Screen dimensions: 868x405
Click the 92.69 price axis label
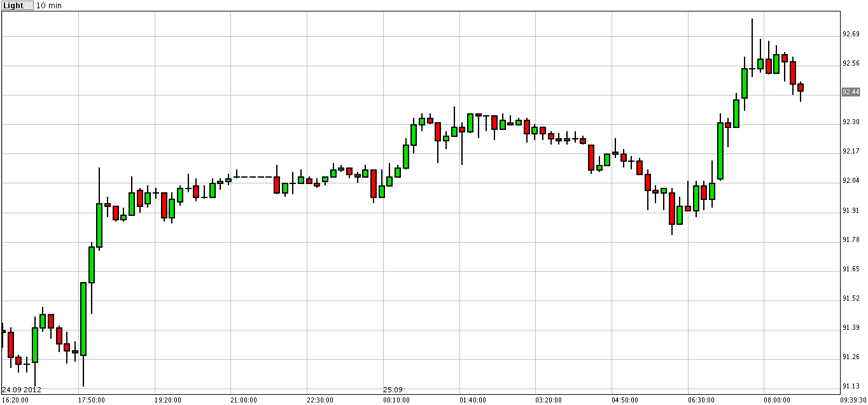tap(851, 34)
